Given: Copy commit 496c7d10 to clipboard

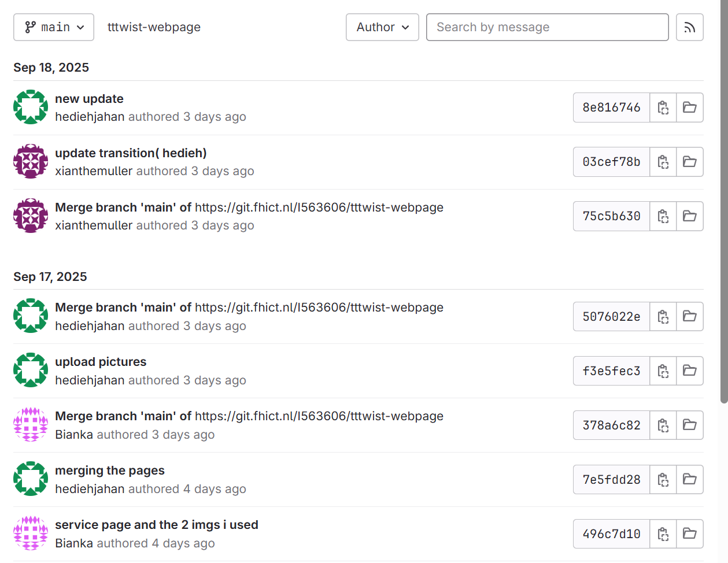Looking at the screenshot, I should [x=663, y=534].
